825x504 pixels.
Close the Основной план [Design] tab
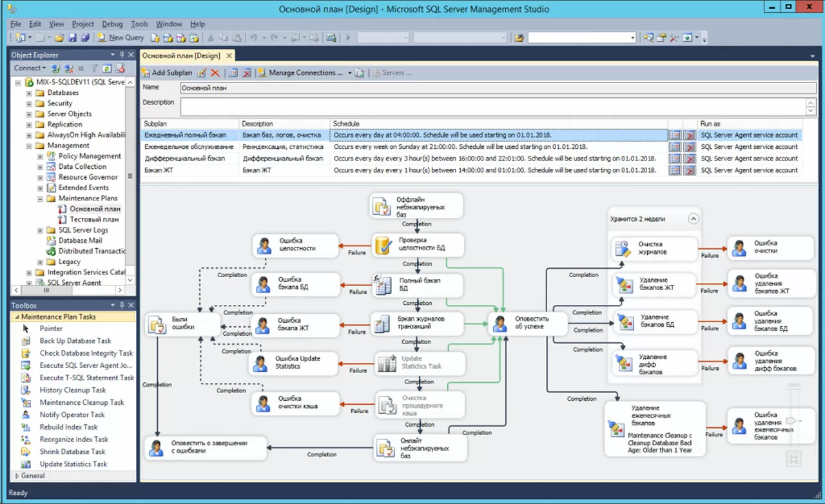[x=229, y=56]
